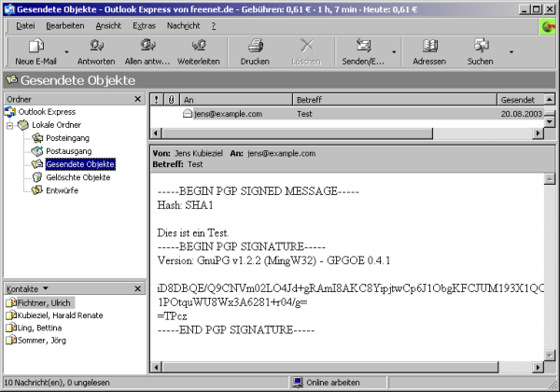Click the Gesendete Objekte header icon
The width and height of the screenshot is (560, 392).
pos(12,79)
